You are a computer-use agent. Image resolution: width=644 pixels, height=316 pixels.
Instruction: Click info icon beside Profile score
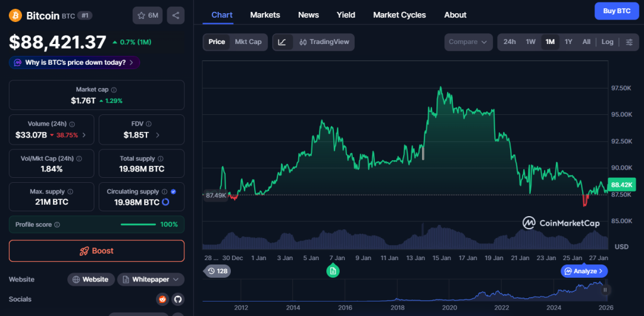pos(57,224)
